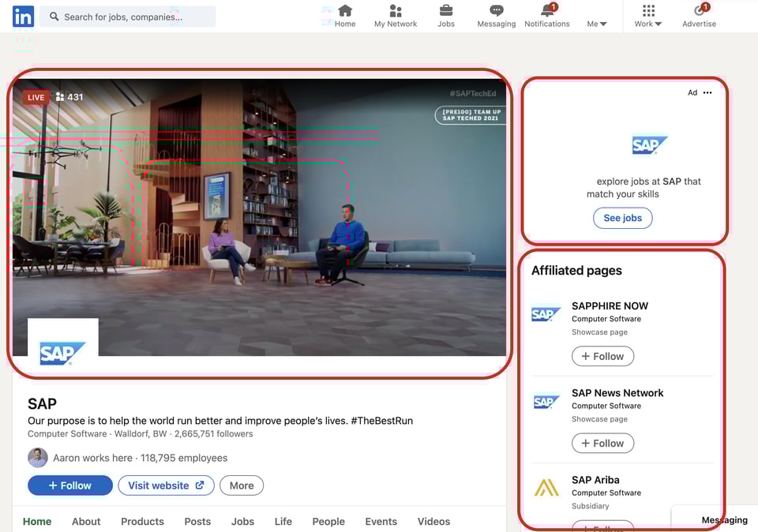Open the LinkedIn home logo
758x532 pixels.
tap(23, 17)
